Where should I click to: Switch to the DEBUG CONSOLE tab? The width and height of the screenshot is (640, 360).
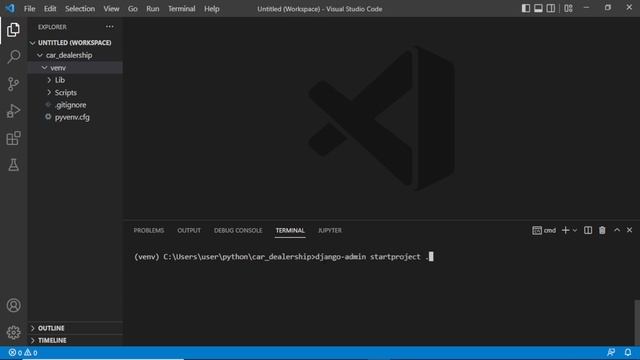(x=238, y=231)
